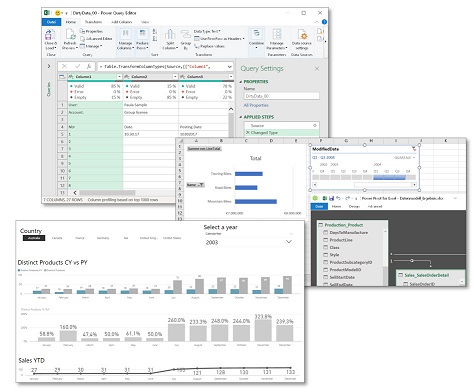
Task: Clear the ModifiedDate timeline filter icon
Action: [x=414, y=149]
